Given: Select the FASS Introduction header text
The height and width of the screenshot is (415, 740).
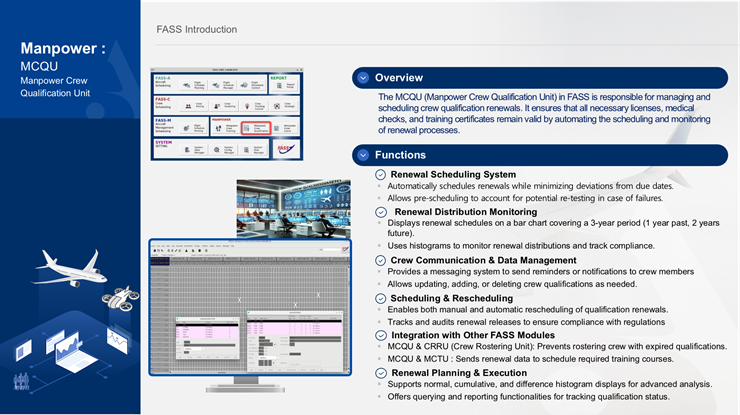Looking at the screenshot, I should pyautogui.click(x=197, y=29).
